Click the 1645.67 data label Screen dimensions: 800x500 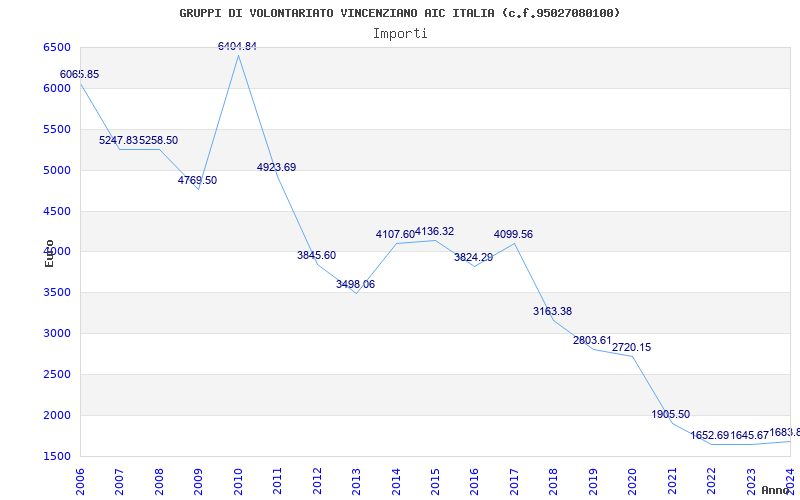click(x=749, y=435)
